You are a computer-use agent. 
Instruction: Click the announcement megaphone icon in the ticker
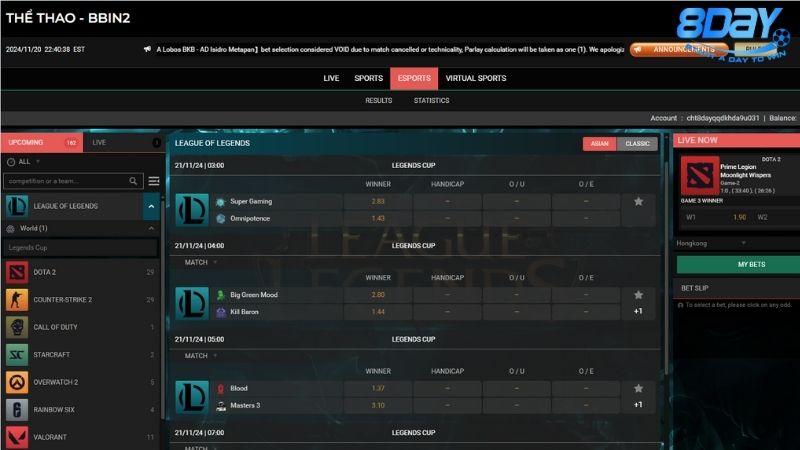tap(147, 49)
